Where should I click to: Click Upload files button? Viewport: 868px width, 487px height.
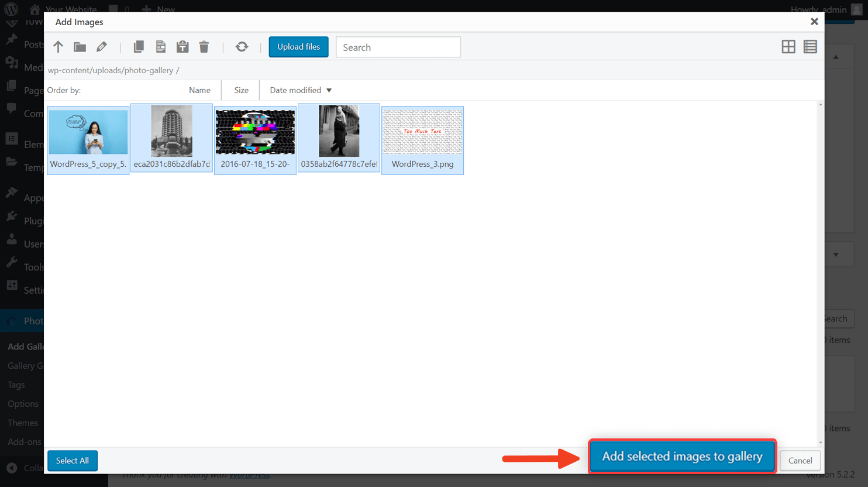point(298,47)
